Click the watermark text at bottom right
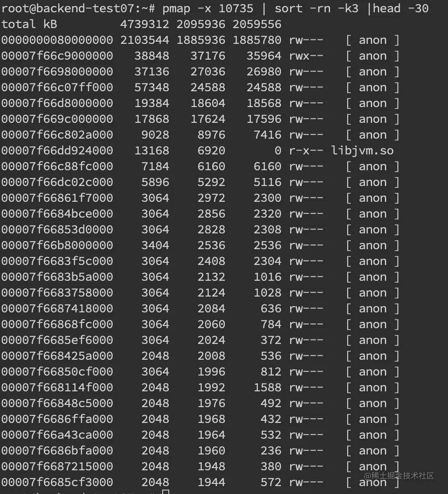Image resolution: width=448 pixels, height=494 pixels. coord(399,476)
